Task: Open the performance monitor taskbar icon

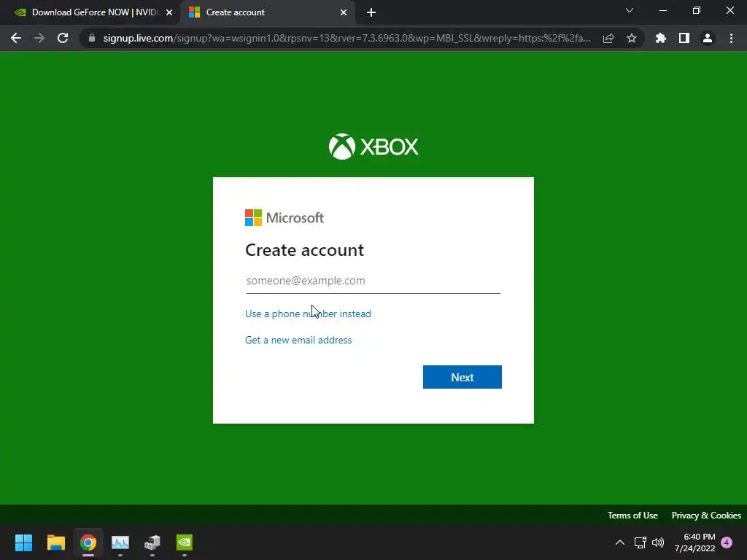Action: [x=120, y=542]
